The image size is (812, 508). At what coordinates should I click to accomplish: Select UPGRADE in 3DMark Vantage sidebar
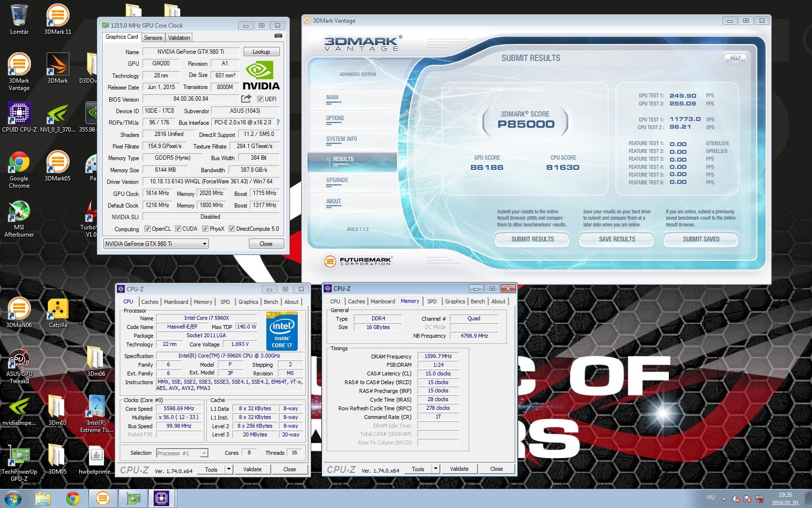[337, 181]
